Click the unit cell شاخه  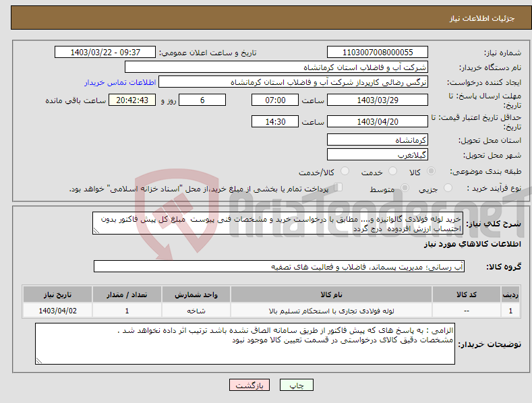(x=196, y=311)
